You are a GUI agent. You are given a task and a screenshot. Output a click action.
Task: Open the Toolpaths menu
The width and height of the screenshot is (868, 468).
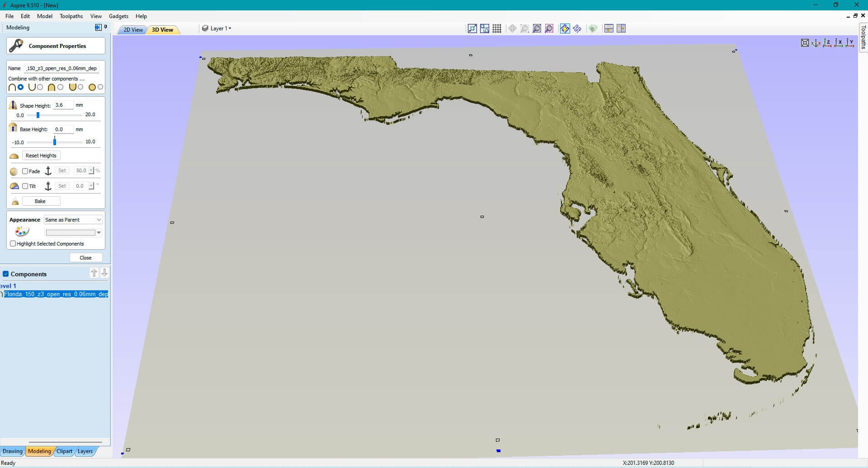(x=71, y=16)
